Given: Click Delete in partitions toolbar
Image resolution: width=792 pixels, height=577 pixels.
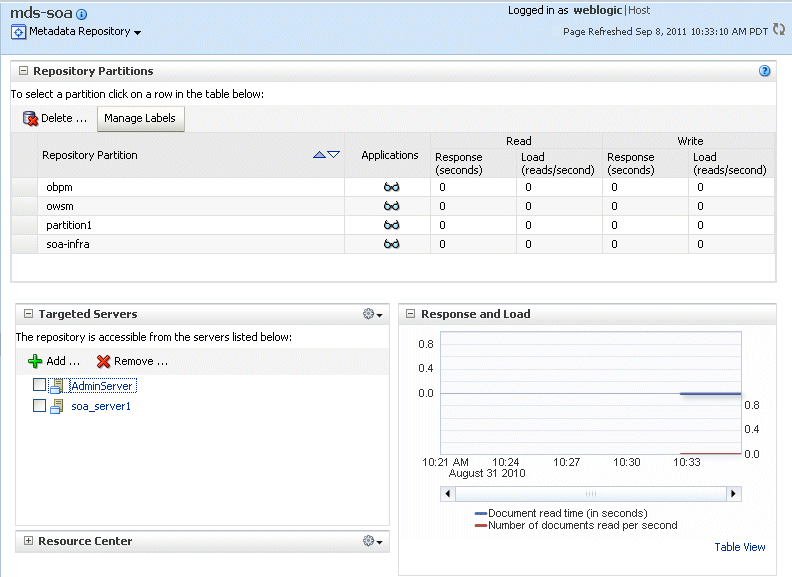Looking at the screenshot, I should (56, 118).
